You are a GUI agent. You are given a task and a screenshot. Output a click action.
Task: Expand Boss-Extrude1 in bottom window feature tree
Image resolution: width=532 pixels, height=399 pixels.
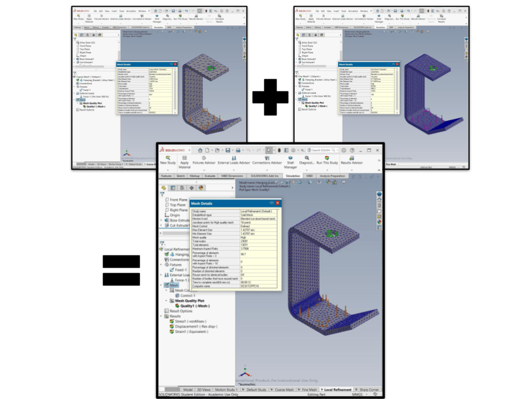pos(161,220)
